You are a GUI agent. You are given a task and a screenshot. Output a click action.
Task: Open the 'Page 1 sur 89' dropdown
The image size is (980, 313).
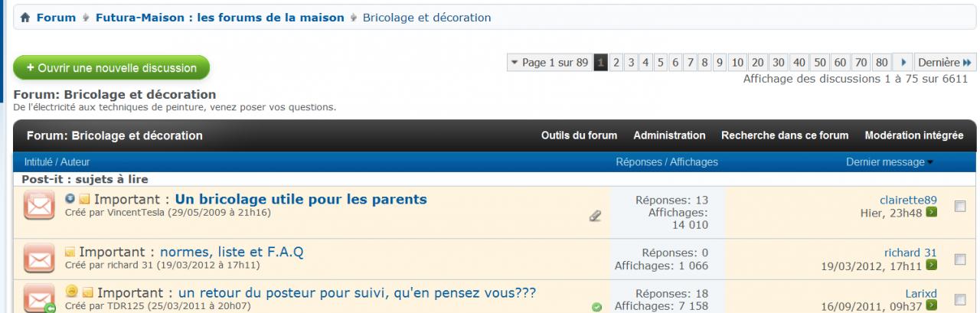tap(549, 63)
